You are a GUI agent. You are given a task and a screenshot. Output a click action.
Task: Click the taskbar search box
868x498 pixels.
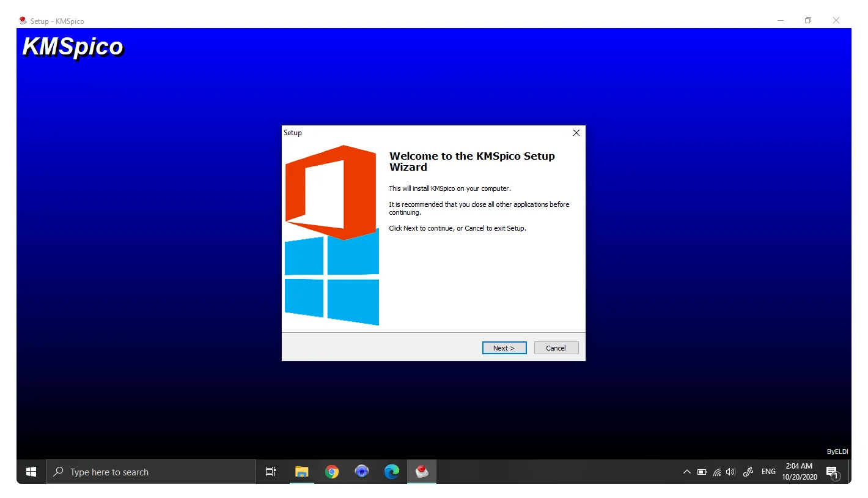pos(151,472)
